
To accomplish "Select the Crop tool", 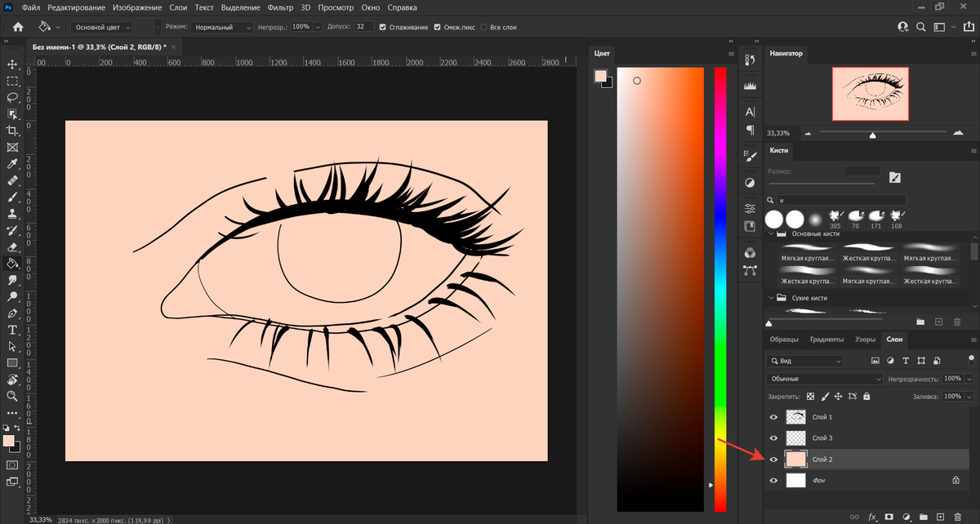I will coord(12,131).
